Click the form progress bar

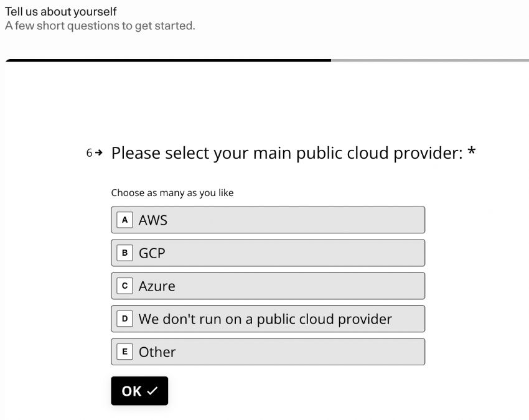267,60
